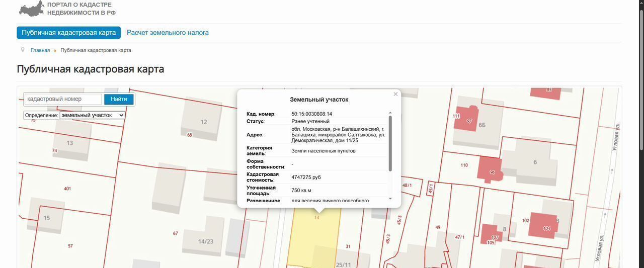Click the popup vertical scrollbar thumb
This screenshot has height=268, width=644.
click(390, 143)
